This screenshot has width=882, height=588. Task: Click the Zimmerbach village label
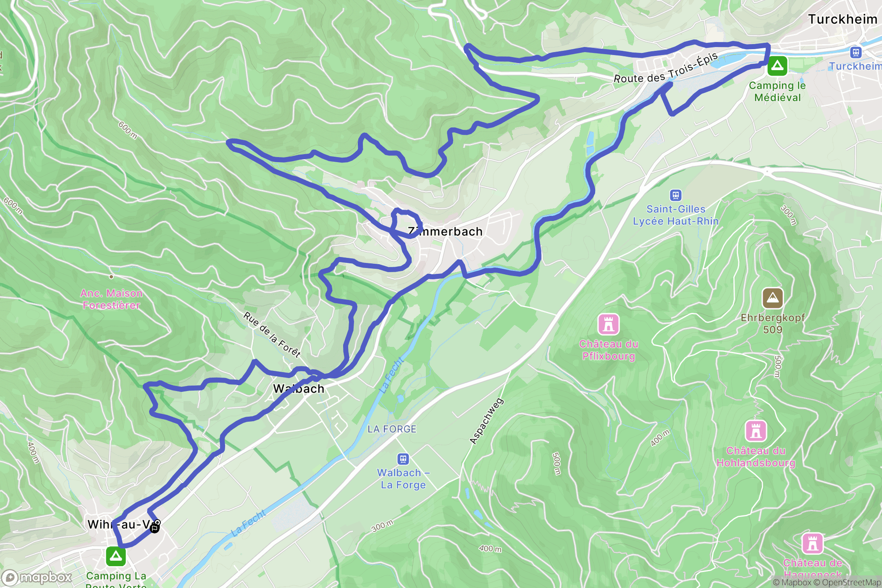pos(445,231)
